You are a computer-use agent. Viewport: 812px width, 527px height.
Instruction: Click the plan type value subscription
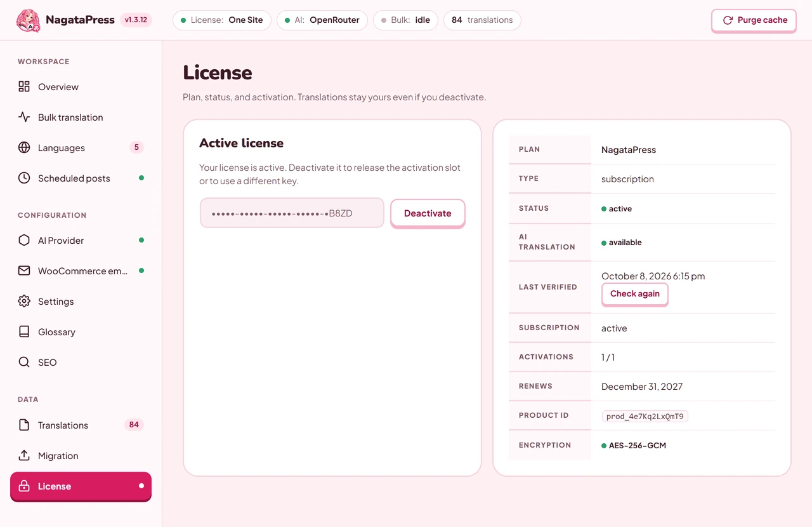click(627, 179)
